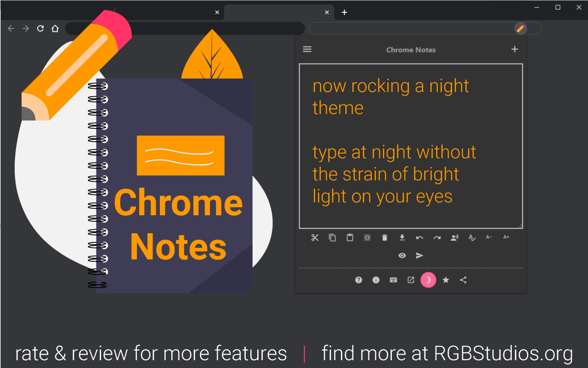Open a new browser tab

(x=345, y=12)
